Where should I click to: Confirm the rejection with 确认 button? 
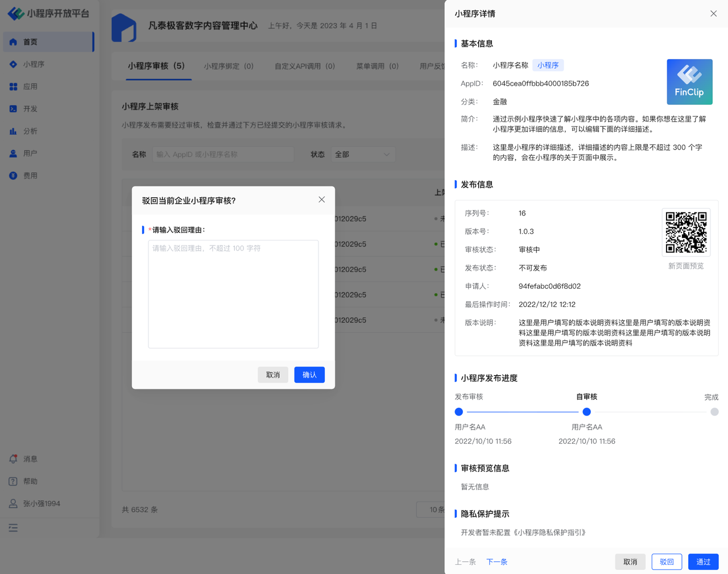point(309,375)
